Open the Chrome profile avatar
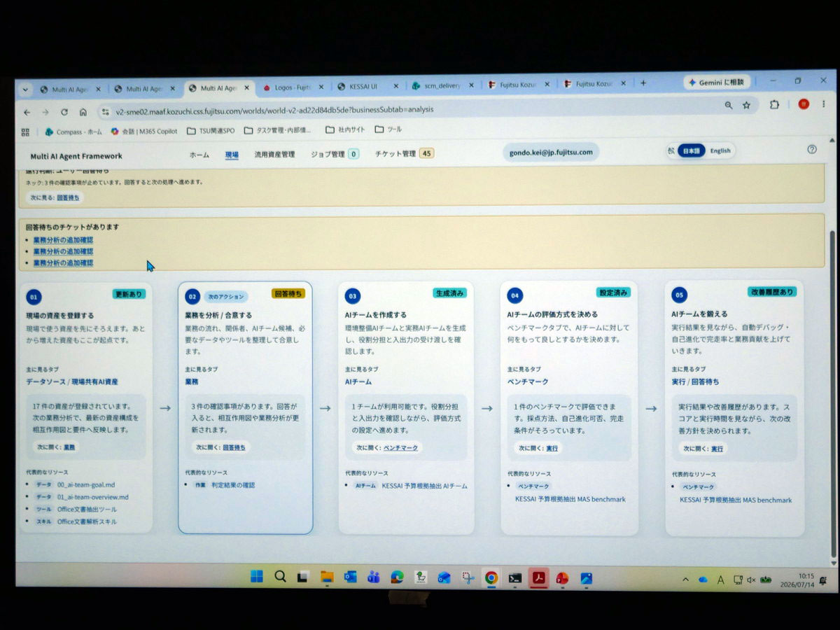The image size is (840, 630). tap(803, 104)
